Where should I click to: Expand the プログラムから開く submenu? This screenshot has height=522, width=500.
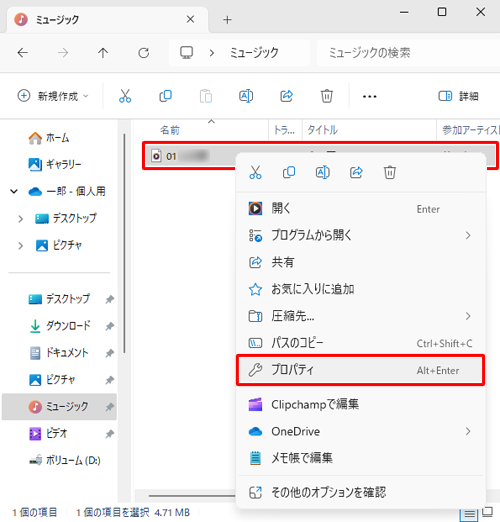coord(360,235)
